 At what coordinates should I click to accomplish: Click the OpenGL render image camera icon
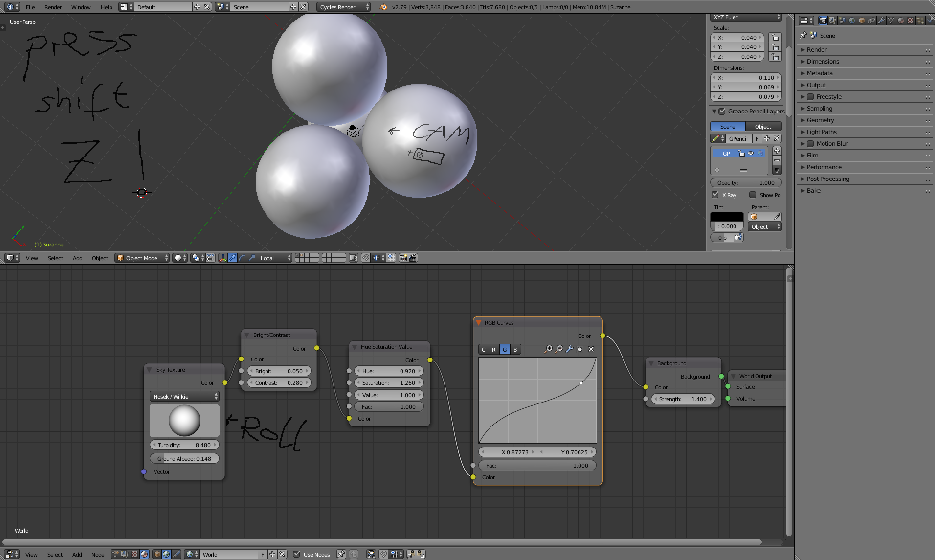[x=403, y=258]
